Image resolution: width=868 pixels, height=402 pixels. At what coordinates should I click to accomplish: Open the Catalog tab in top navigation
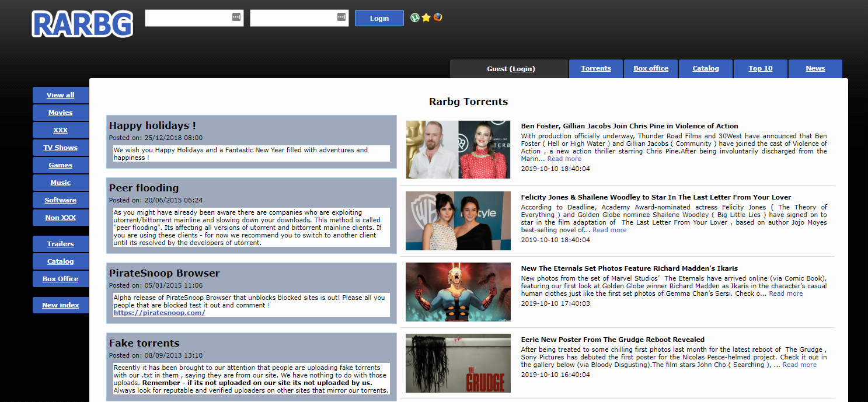[x=706, y=69]
